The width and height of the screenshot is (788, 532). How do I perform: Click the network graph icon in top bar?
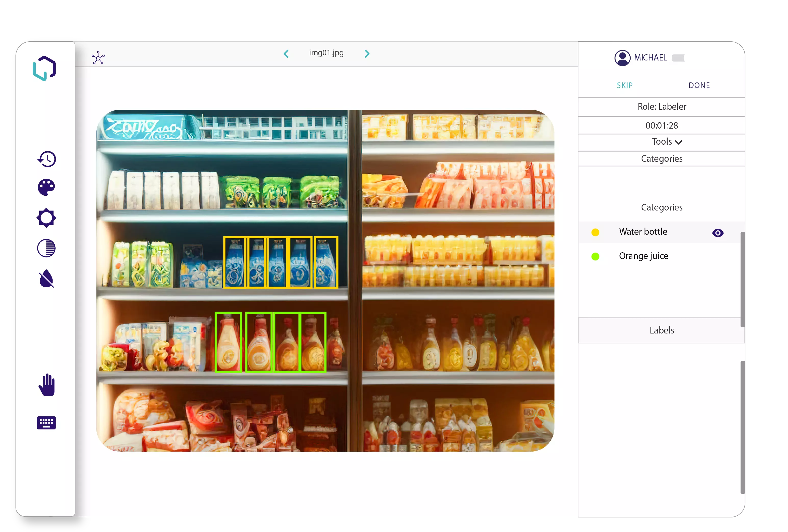[98, 58]
